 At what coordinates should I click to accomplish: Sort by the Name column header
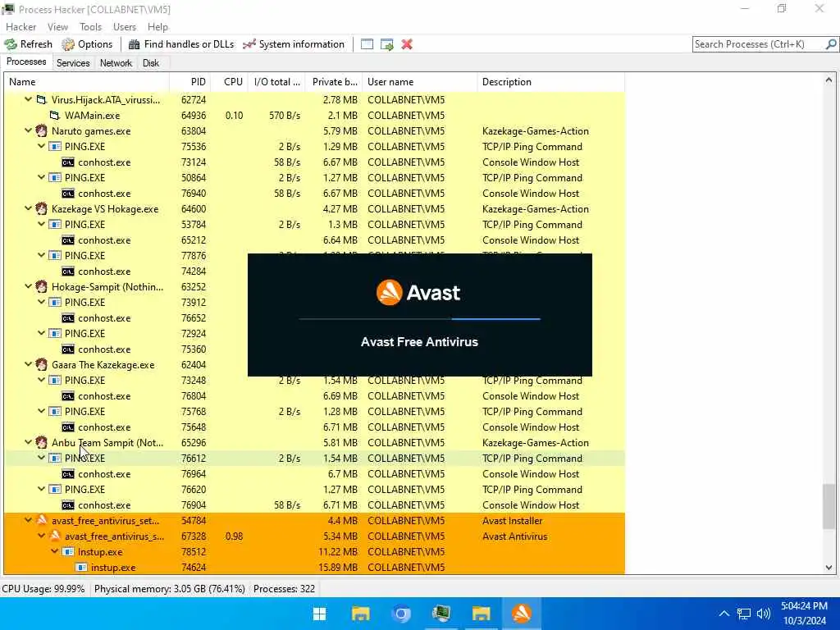click(x=87, y=82)
